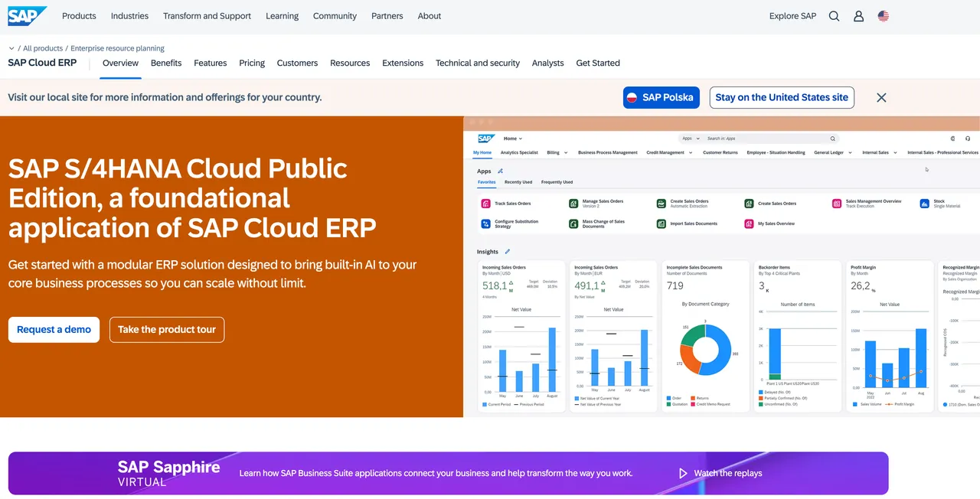The height and width of the screenshot is (499, 980).
Task: Select the Frequently Used tab in preview
Action: 557,182
